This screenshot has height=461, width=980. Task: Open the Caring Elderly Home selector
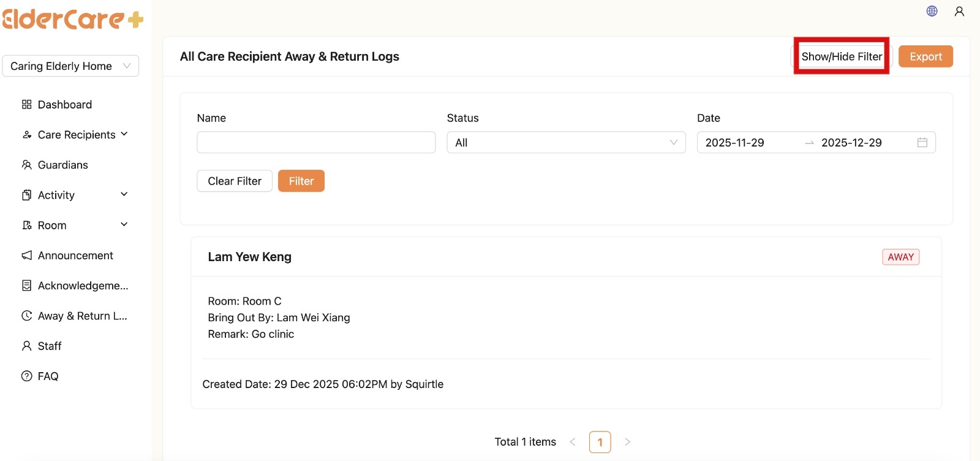point(70,66)
